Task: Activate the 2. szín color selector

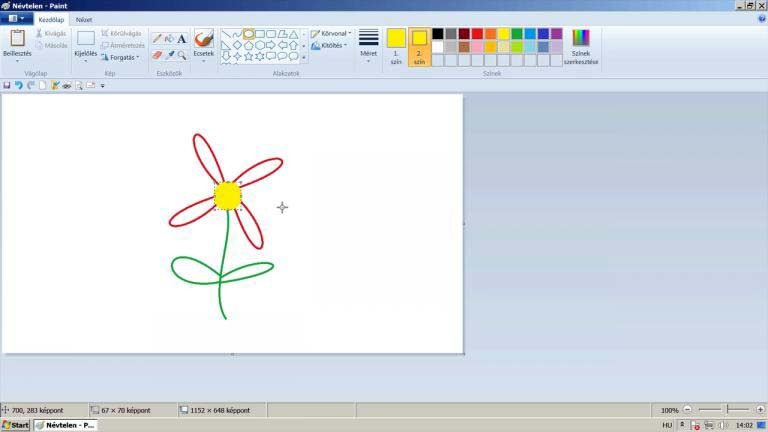Action: tap(419, 45)
